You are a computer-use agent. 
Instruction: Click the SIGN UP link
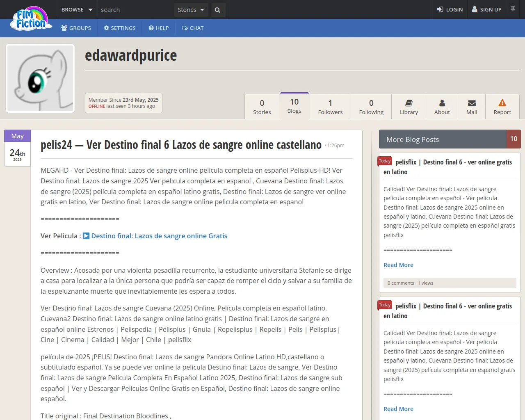coord(486,9)
